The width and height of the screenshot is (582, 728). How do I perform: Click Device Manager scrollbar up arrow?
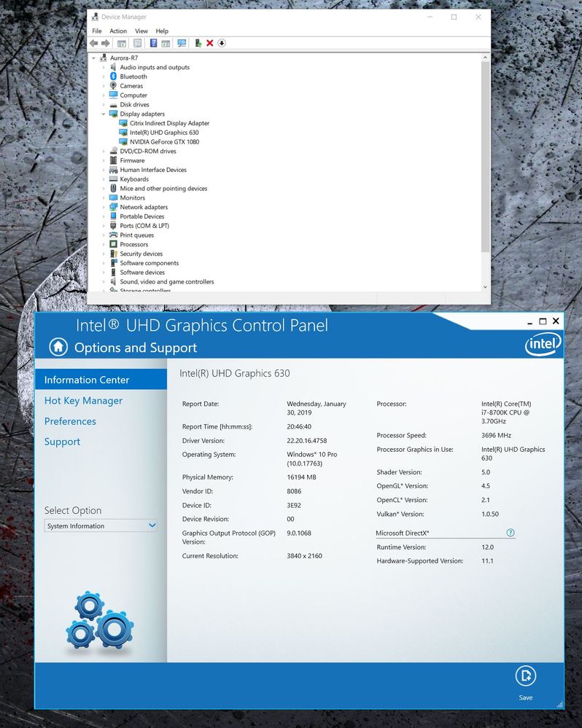485,58
